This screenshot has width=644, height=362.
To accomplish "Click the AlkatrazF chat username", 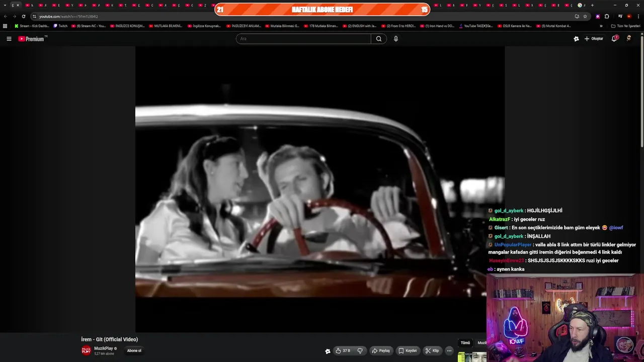I will [499, 219].
